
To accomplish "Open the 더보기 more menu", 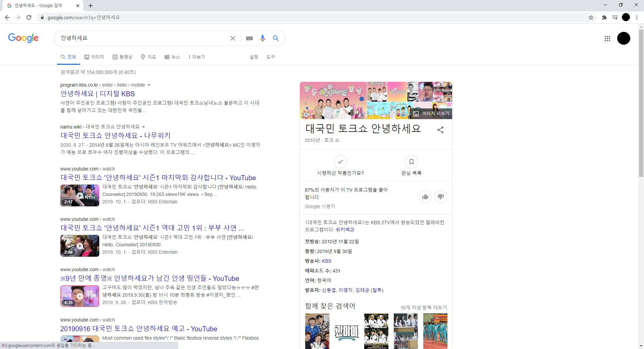I will pyautogui.click(x=197, y=57).
